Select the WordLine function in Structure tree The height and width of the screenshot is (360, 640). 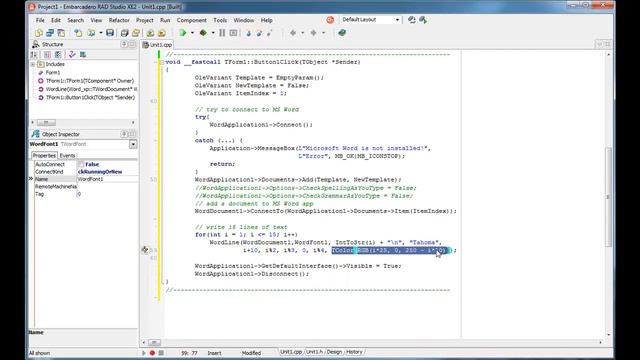(91, 89)
